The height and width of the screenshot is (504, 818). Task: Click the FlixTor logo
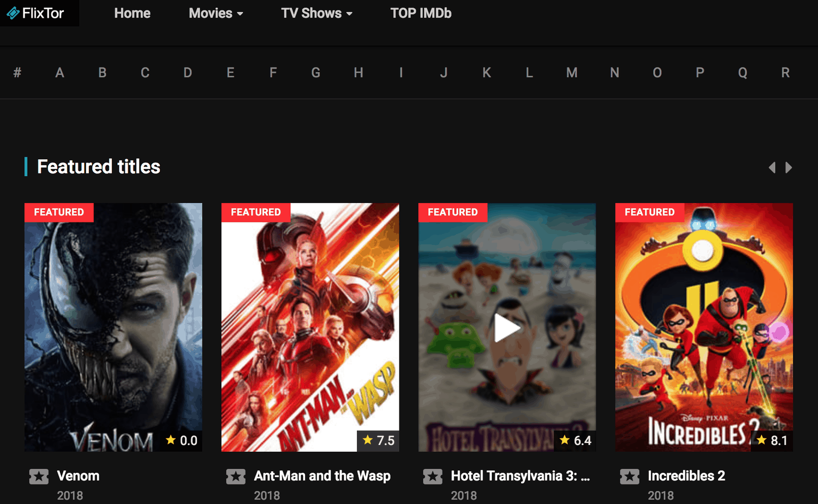point(35,13)
